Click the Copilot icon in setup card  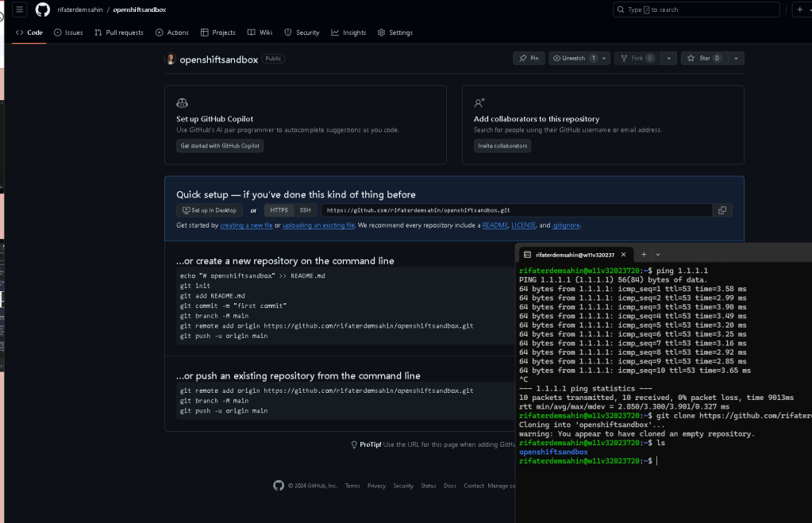pos(183,103)
